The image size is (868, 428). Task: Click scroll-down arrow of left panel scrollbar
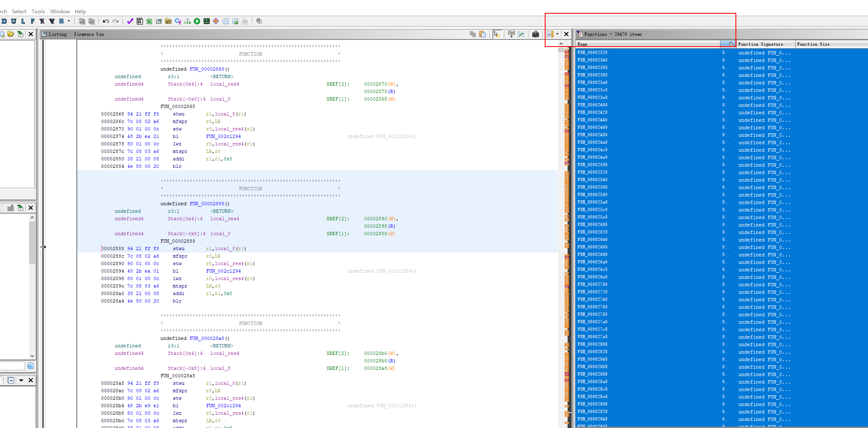click(x=32, y=356)
